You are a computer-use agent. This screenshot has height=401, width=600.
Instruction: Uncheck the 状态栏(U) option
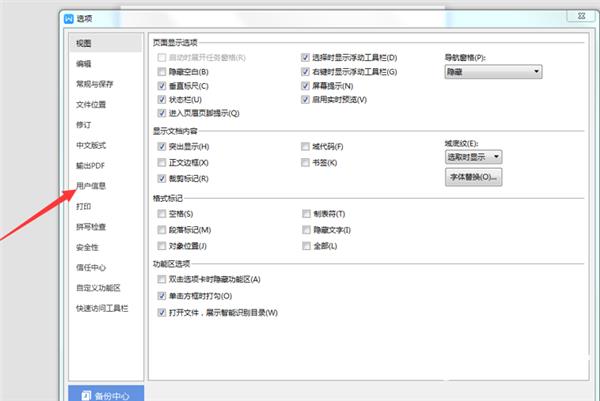[x=162, y=99]
